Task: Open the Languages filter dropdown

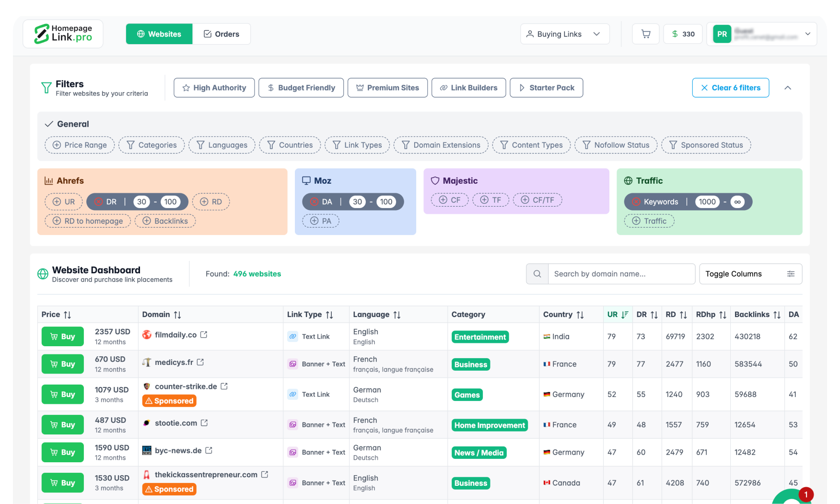Action: pyautogui.click(x=222, y=145)
